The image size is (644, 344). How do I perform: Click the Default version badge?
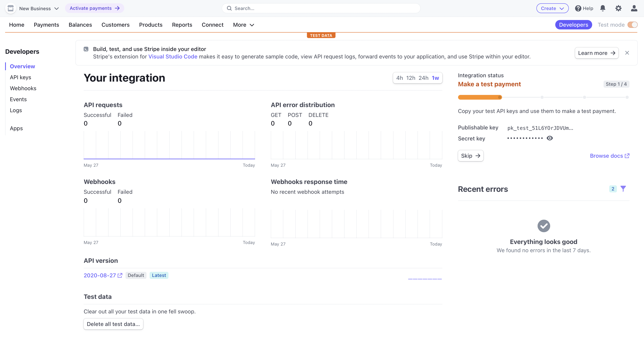(x=136, y=275)
